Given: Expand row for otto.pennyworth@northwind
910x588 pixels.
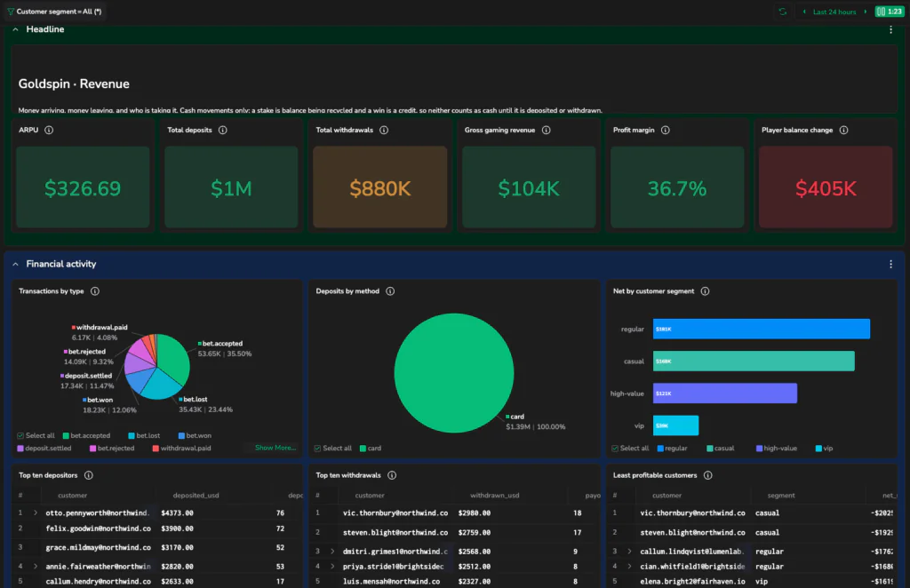Looking at the screenshot, I should coord(36,513).
